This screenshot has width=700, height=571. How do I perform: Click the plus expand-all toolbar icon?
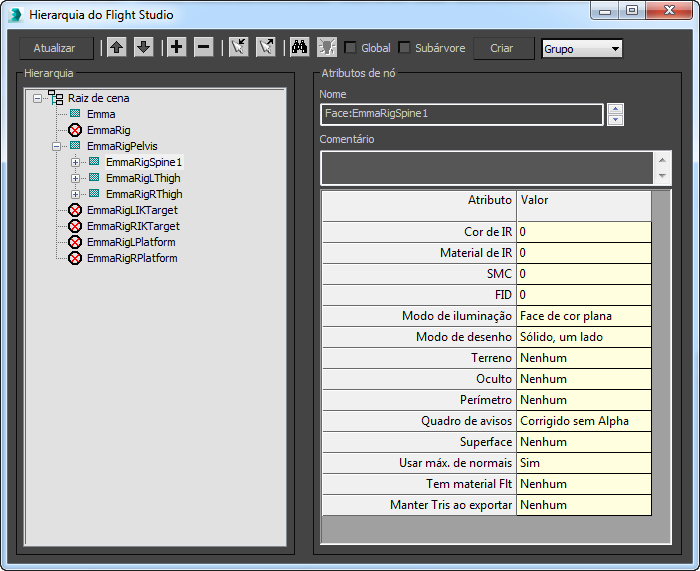(177, 47)
